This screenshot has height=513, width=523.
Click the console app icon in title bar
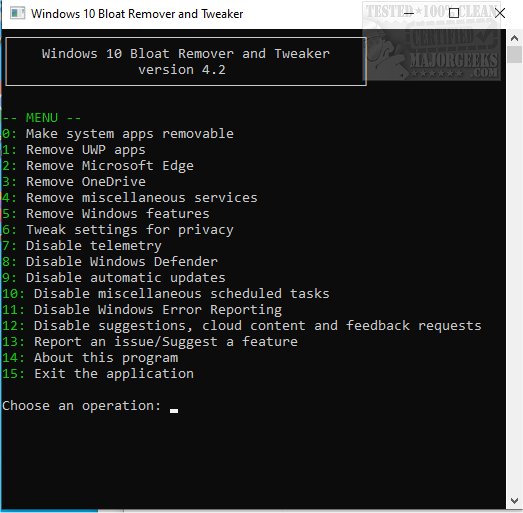[17, 14]
